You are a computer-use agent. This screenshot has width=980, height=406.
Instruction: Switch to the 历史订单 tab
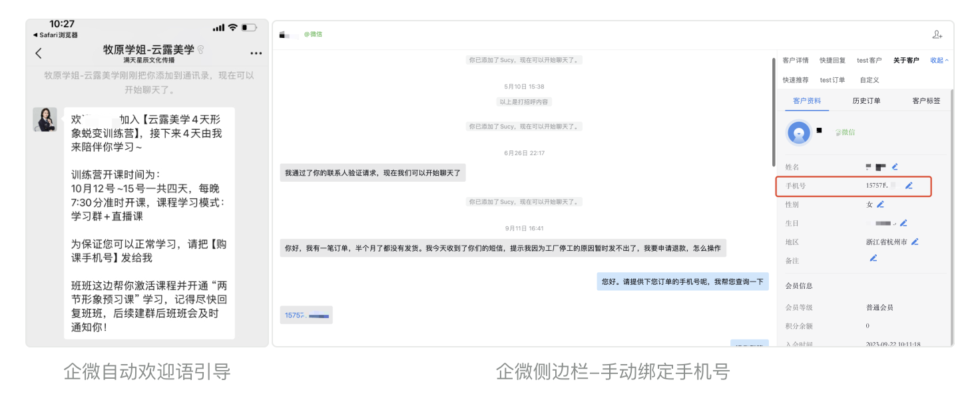(866, 101)
